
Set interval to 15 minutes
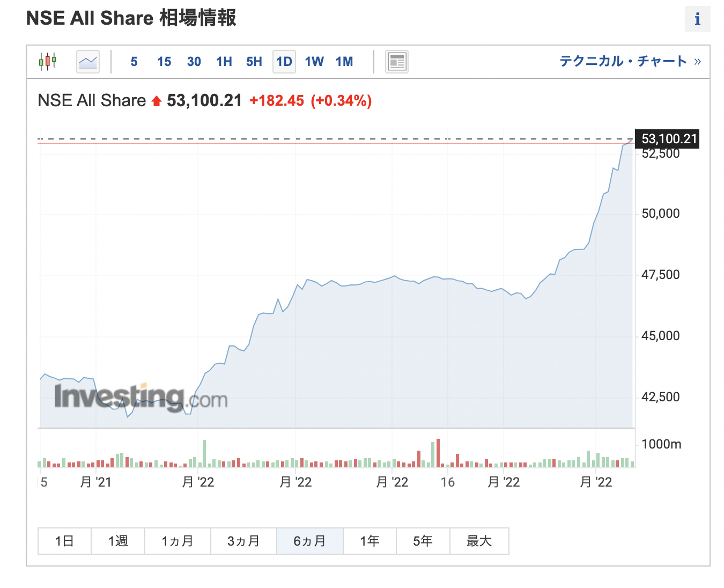pyautogui.click(x=164, y=62)
